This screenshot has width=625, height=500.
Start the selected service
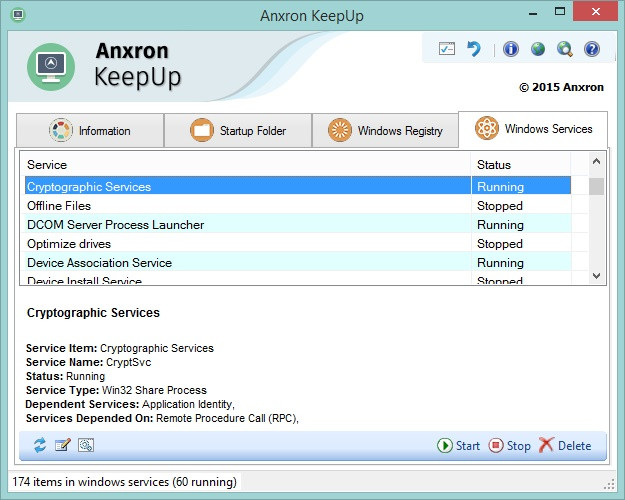458,445
